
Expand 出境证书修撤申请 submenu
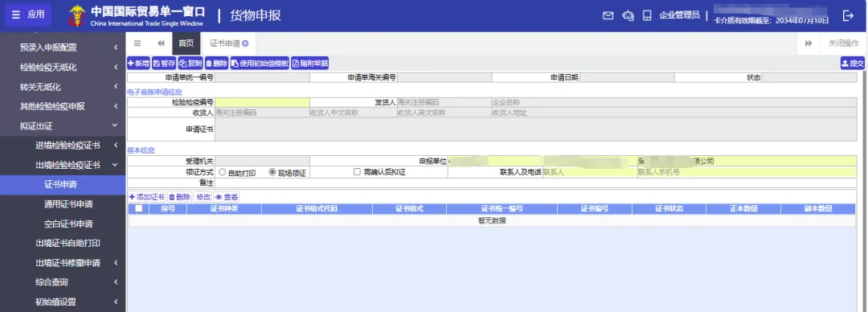coord(63,263)
